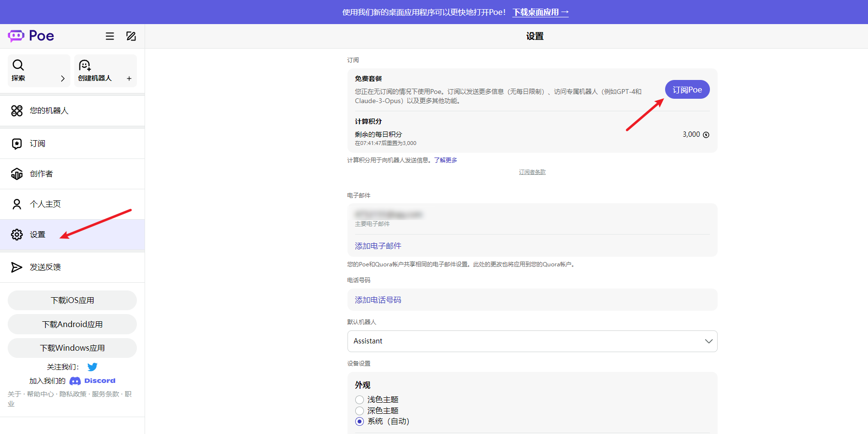Go to 个人主页 in the sidebar
868x434 pixels.
[x=72, y=204]
